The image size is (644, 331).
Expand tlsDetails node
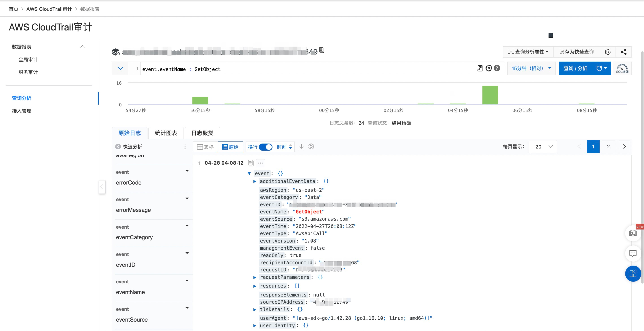click(255, 310)
